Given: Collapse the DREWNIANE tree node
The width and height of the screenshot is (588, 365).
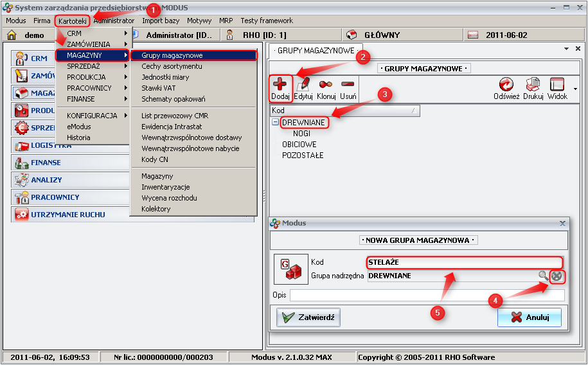Looking at the screenshot, I should coord(275,122).
